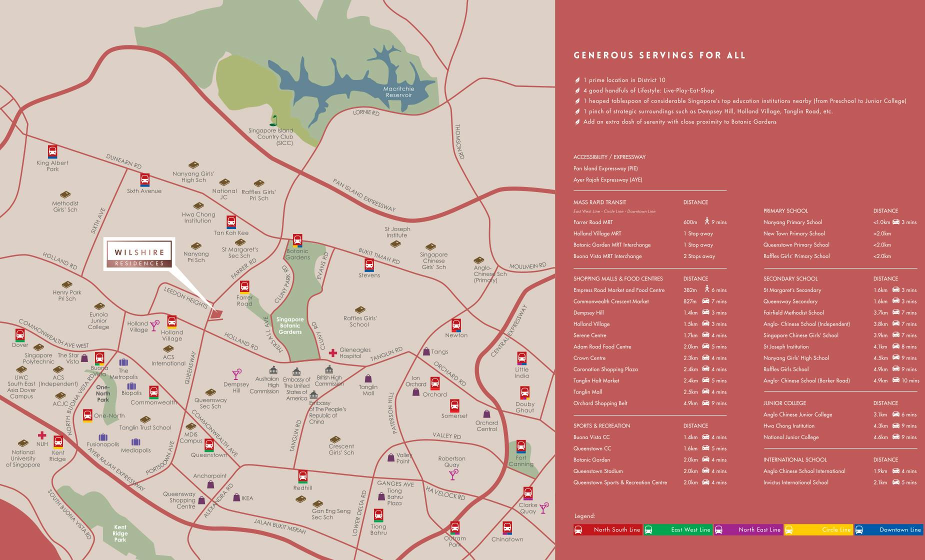Select the Clarke Quay MRT station icon
Image resolution: width=925 pixels, height=560 pixels.
(528, 493)
